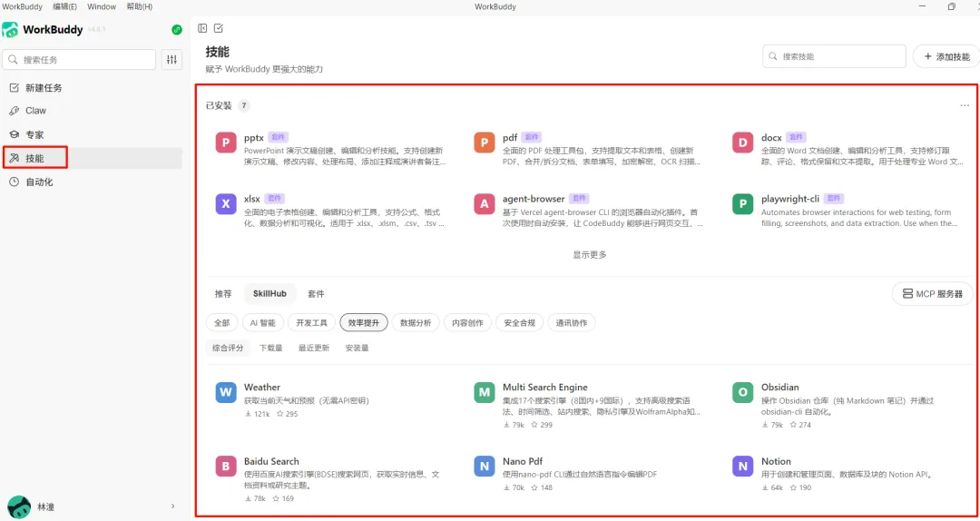
Task: Click the 搜索技能 search field
Action: 835,56
